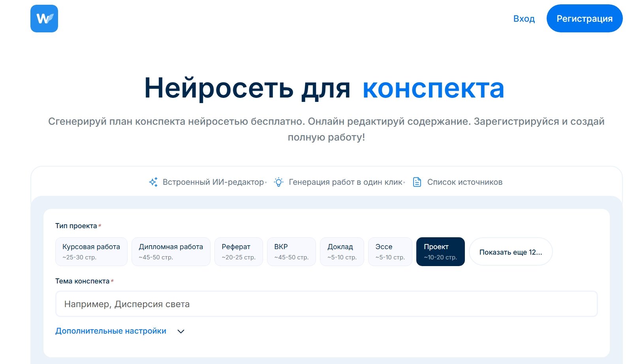643x364 pixels.
Task: Click the sparkle icon beside Встроенный ИИ-редактор
Action: click(153, 182)
